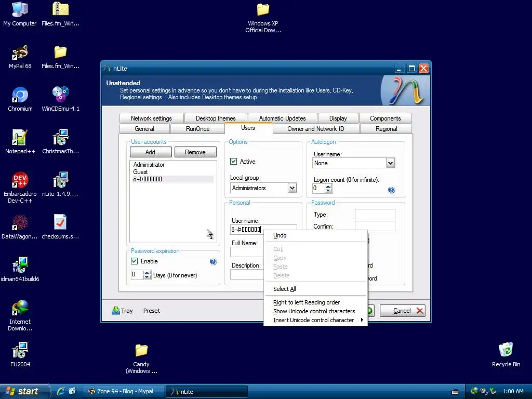Switch to Zone 94 - Blog taskbar window
Image resolution: width=532 pixels, height=399 pixels.
(124, 391)
